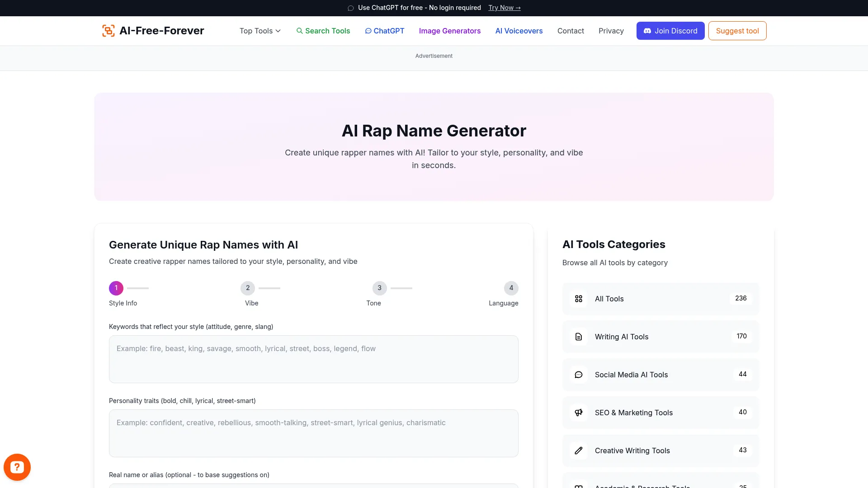868x488 pixels.
Task: Select step 2 Vibe in the stepper
Action: click(248, 288)
